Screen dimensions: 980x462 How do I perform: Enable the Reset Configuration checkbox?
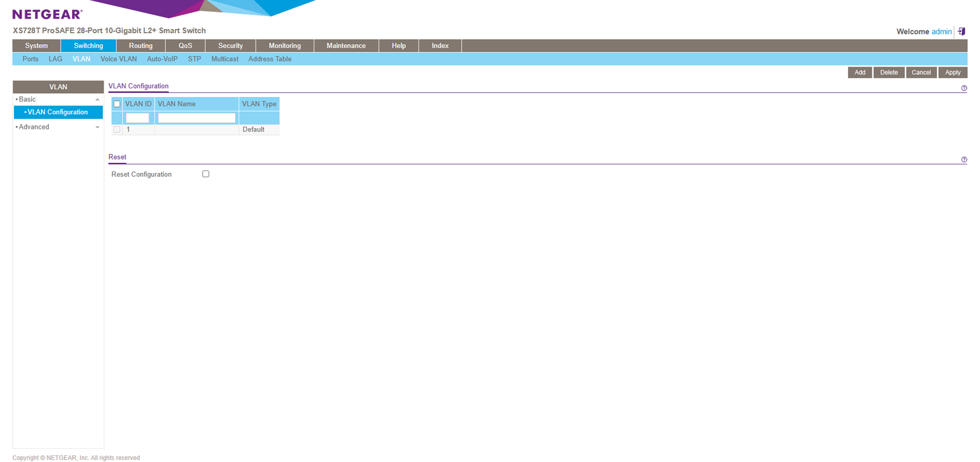click(x=205, y=174)
